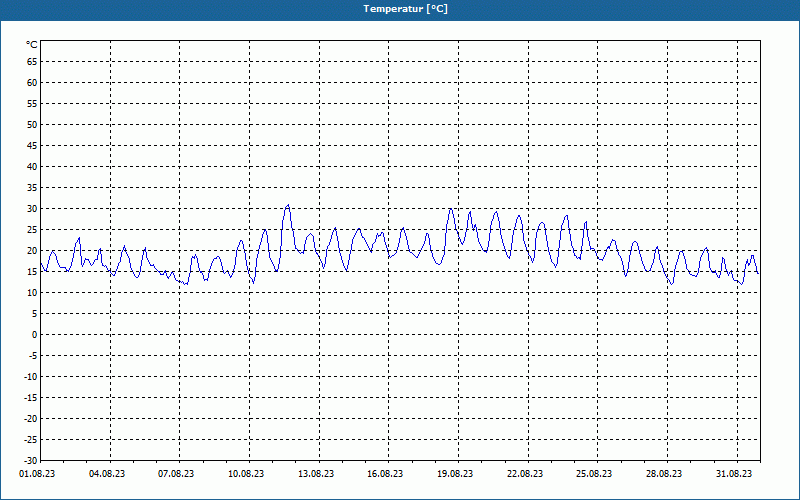
Task: Click the 65 value on the y-axis
Action: [x=32, y=62]
